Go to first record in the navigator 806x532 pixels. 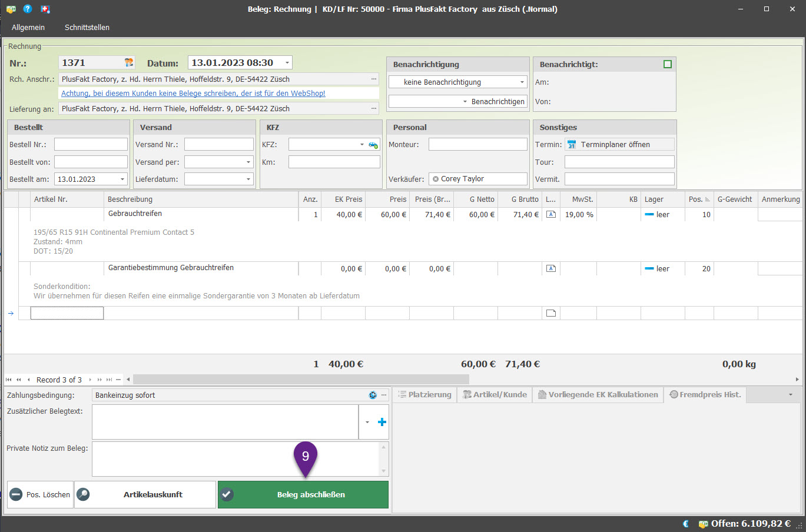coord(8,380)
